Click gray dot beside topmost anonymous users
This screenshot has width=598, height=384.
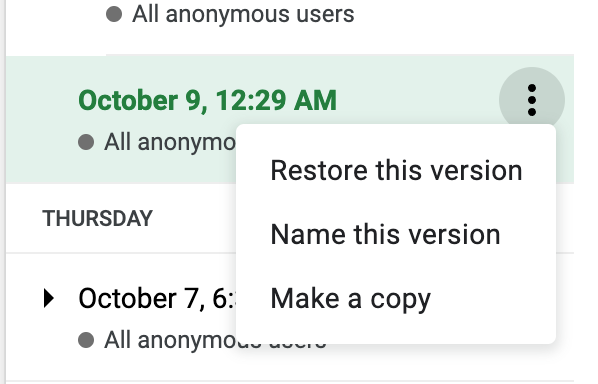[114, 14]
